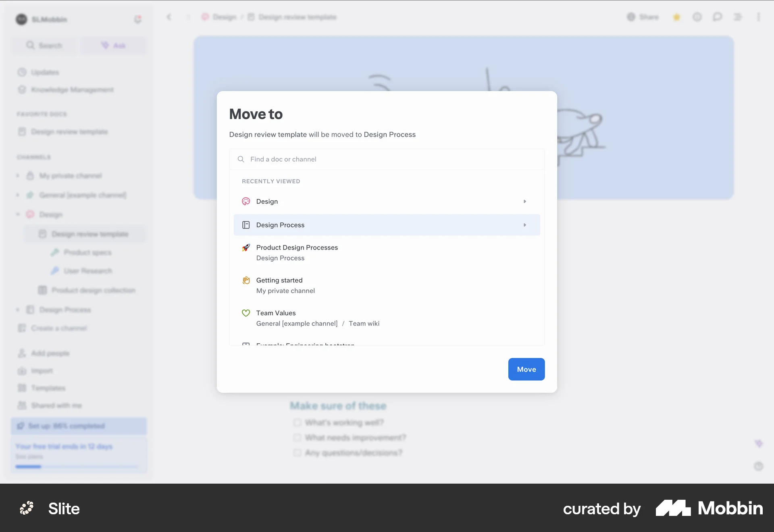Open the comments panel icon

point(718,17)
